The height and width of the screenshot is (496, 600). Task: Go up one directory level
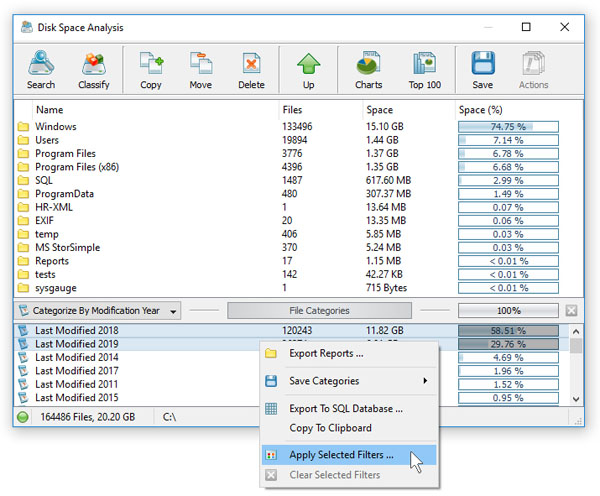308,70
